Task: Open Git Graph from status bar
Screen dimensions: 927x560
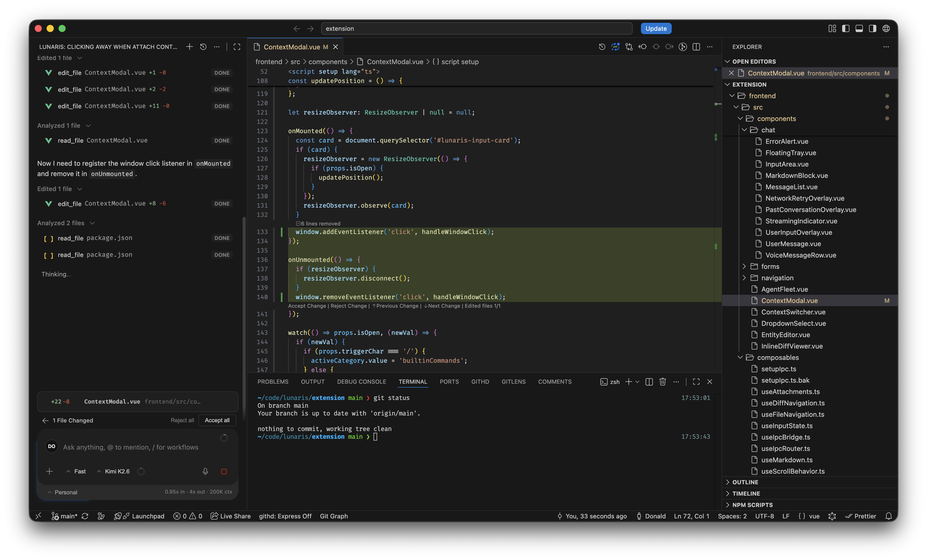Action: (x=334, y=516)
